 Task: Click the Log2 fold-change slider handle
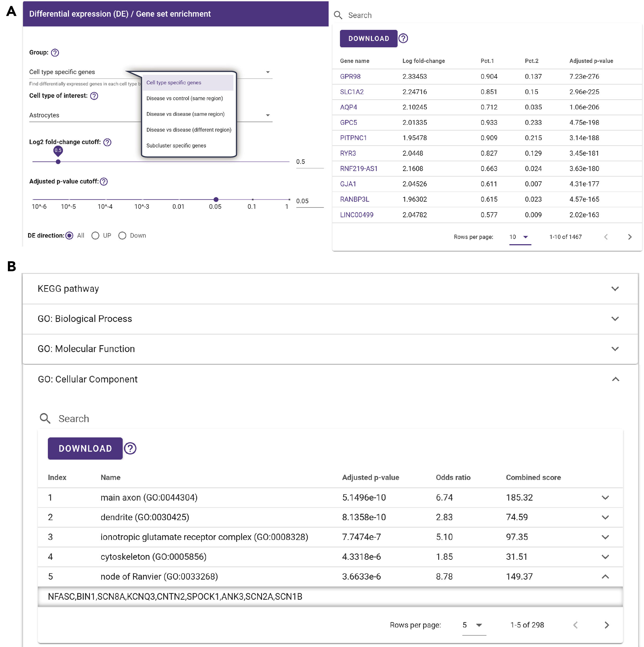click(x=58, y=162)
